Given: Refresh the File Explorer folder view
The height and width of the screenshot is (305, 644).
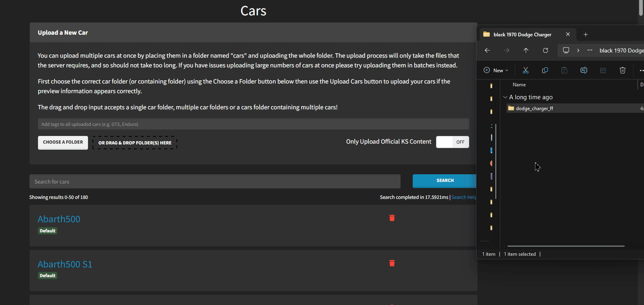Looking at the screenshot, I should coord(545,50).
